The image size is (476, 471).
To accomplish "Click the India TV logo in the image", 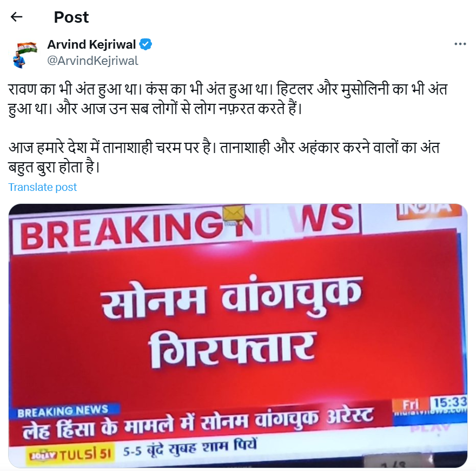I will [428, 210].
